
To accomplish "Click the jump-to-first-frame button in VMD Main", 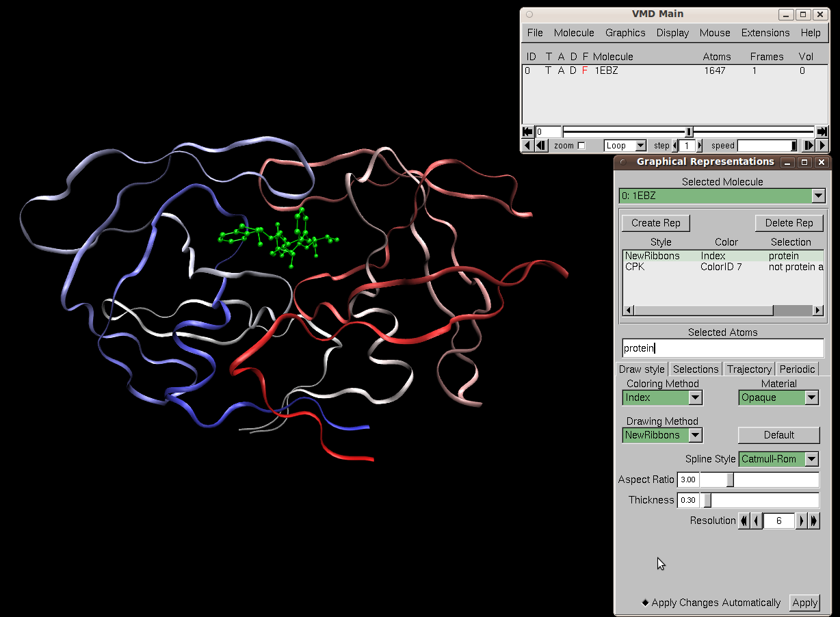I will coord(527,131).
